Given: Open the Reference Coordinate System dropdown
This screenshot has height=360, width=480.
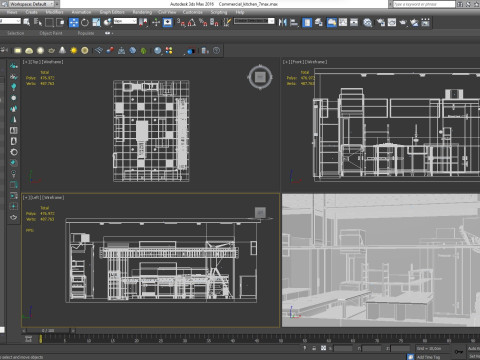Looking at the screenshot, I should point(125,21).
